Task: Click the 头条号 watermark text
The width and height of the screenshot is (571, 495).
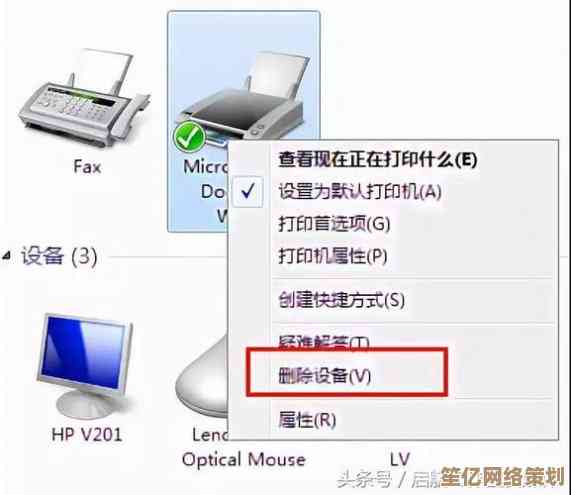Action: click(x=364, y=479)
